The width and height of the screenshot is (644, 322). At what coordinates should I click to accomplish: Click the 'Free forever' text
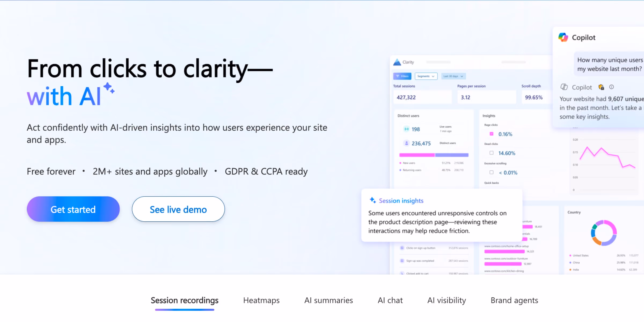(51, 171)
